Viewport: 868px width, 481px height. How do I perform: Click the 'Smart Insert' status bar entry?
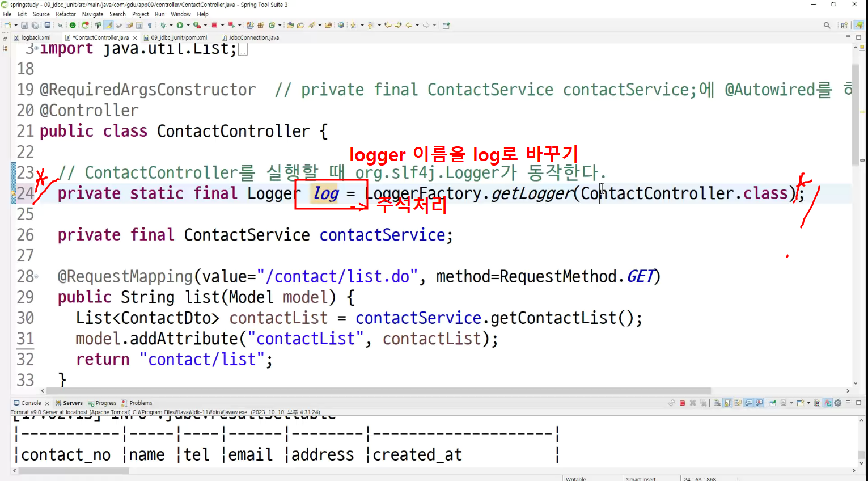[641, 478]
